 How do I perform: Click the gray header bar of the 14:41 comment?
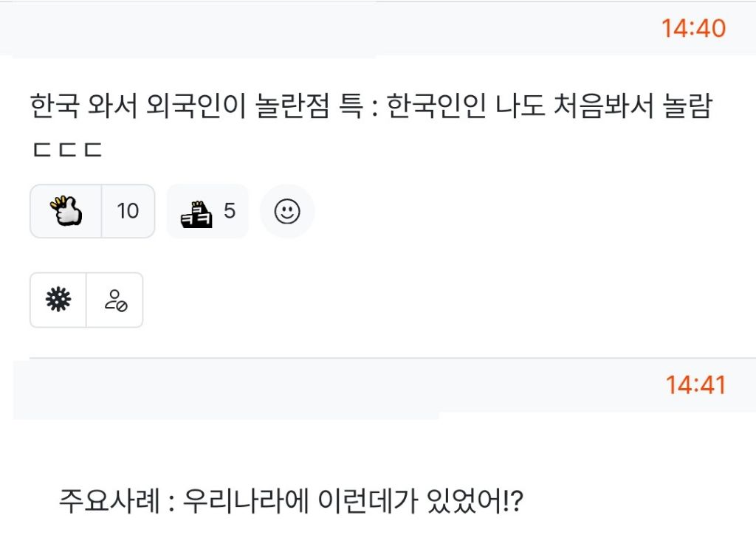[332, 385]
